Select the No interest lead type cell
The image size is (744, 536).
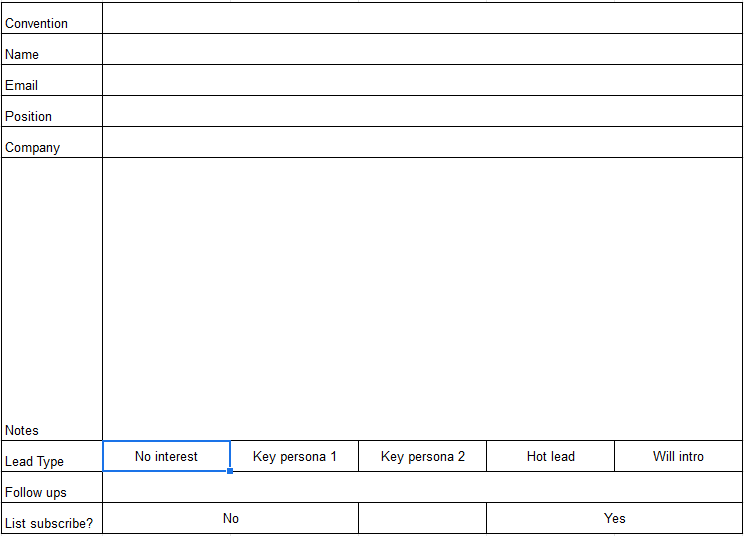coord(167,456)
